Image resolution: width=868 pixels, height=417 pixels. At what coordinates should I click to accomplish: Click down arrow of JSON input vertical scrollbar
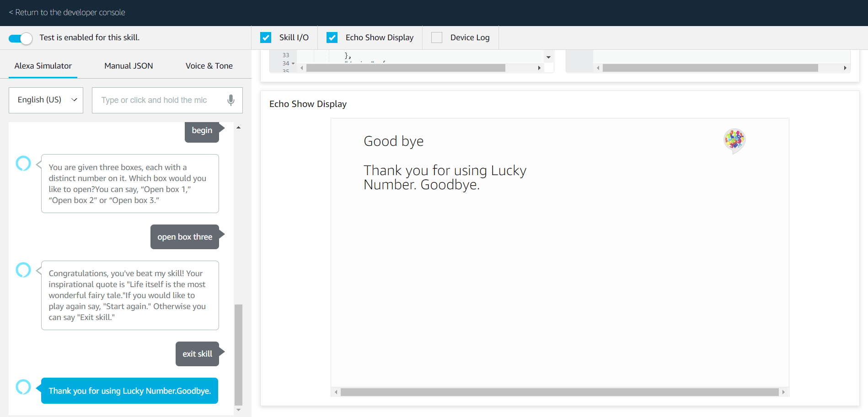coord(548,57)
